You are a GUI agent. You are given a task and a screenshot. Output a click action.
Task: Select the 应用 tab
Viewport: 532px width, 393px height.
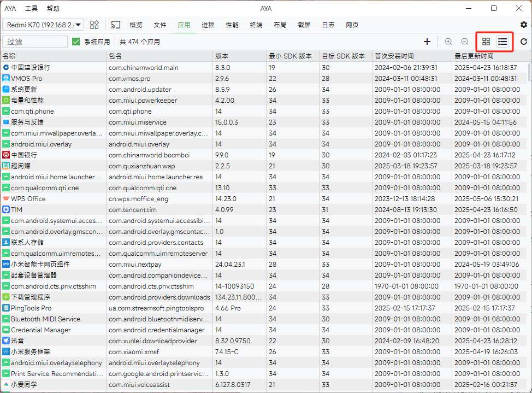tap(184, 25)
